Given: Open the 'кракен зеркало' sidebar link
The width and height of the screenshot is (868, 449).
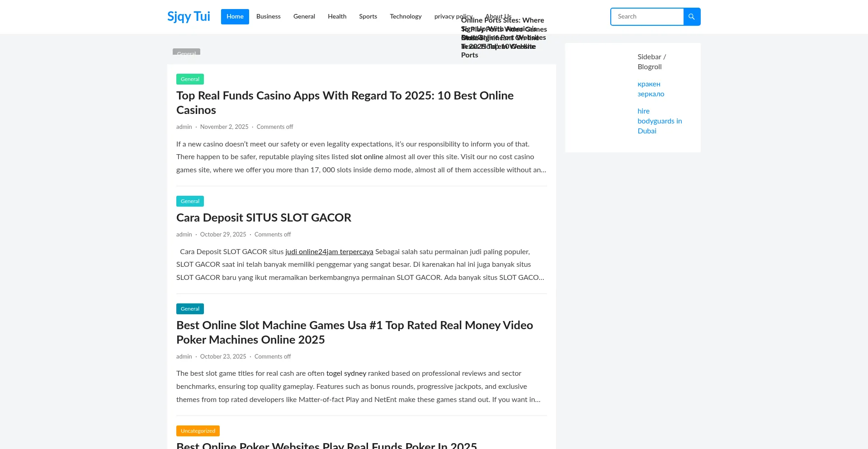Looking at the screenshot, I should [x=651, y=89].
